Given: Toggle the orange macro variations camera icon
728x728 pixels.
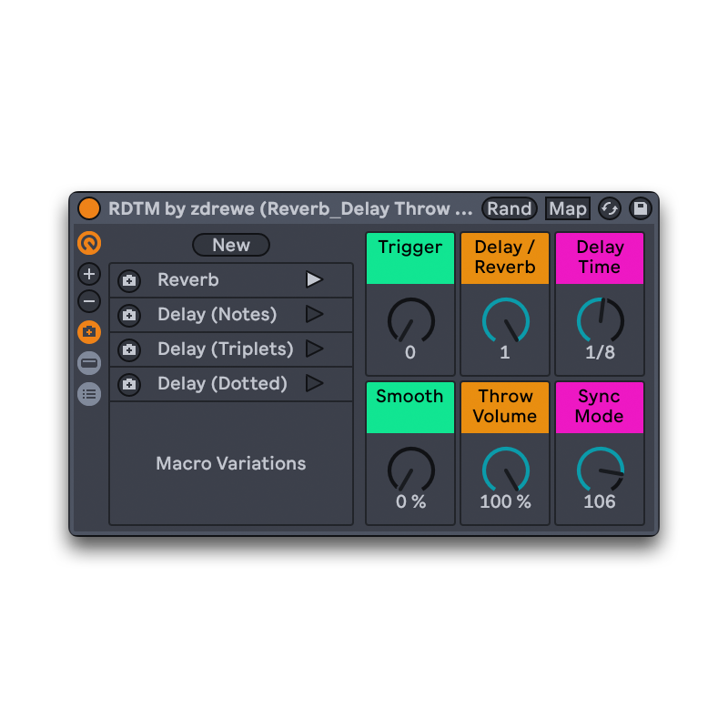Looking at the screenshot, I should tap(89, 332).
